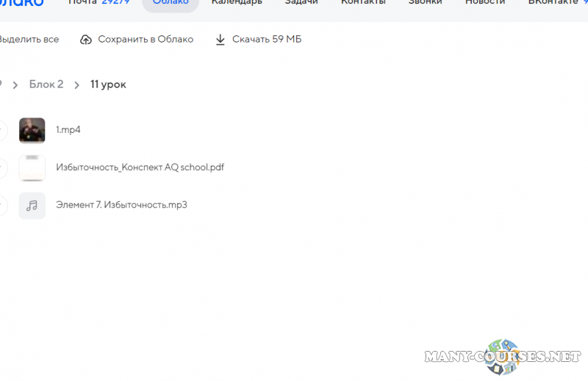The image size is (588, 381).
Task: Click the breadcrumb chevron before Блок 2
Action: [15, 85]
